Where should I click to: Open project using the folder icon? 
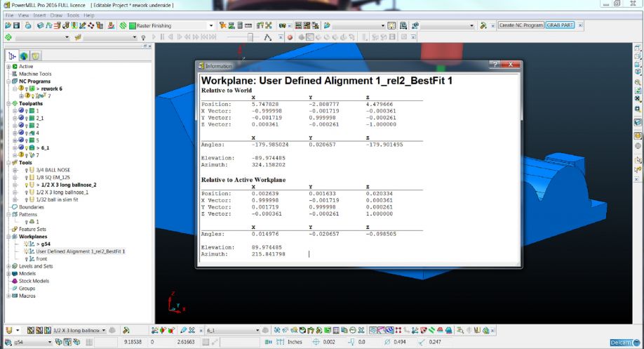[8, 25]
